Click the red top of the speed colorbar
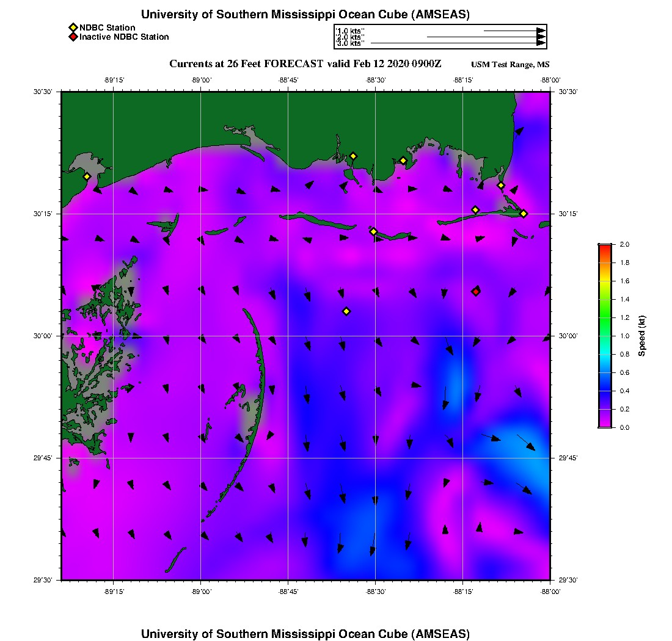Screen dimensions: 672x641 (x=604, y=247)
